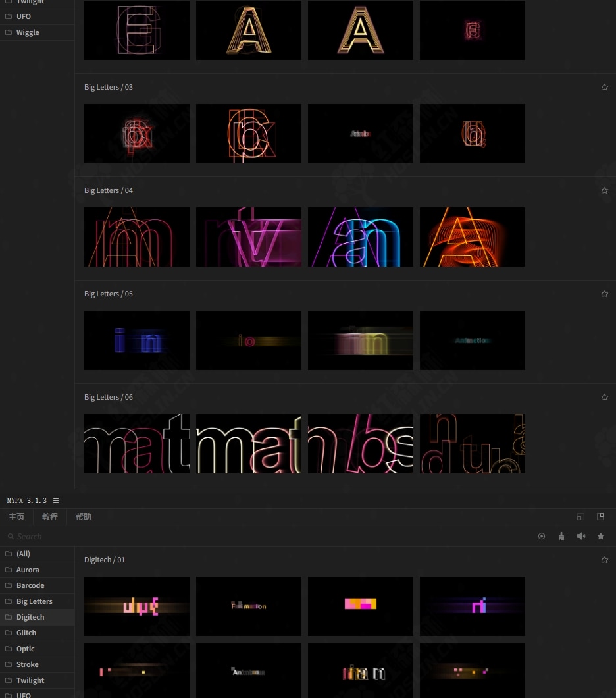The image size is (616, 698).
Task: Switch to the 教程 tab
Action: click(50, 517)
